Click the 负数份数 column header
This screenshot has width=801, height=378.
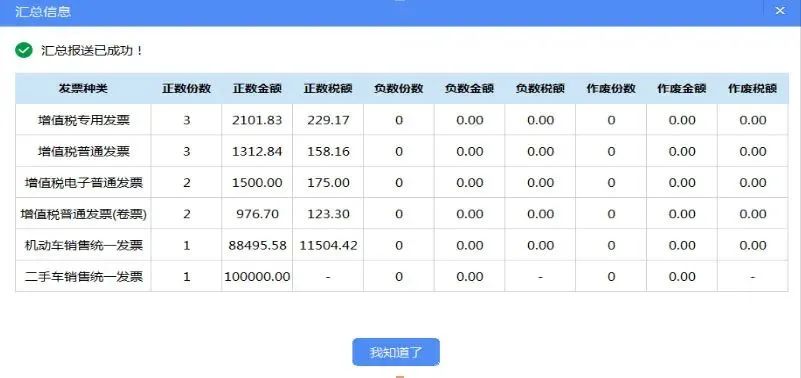(x=398, y=88)
